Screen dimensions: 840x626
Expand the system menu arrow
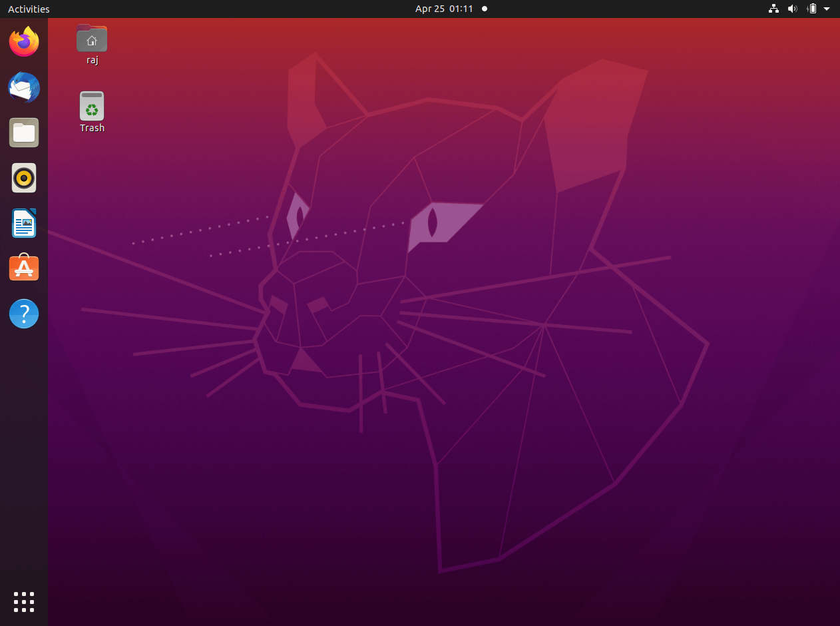(827, 9)
